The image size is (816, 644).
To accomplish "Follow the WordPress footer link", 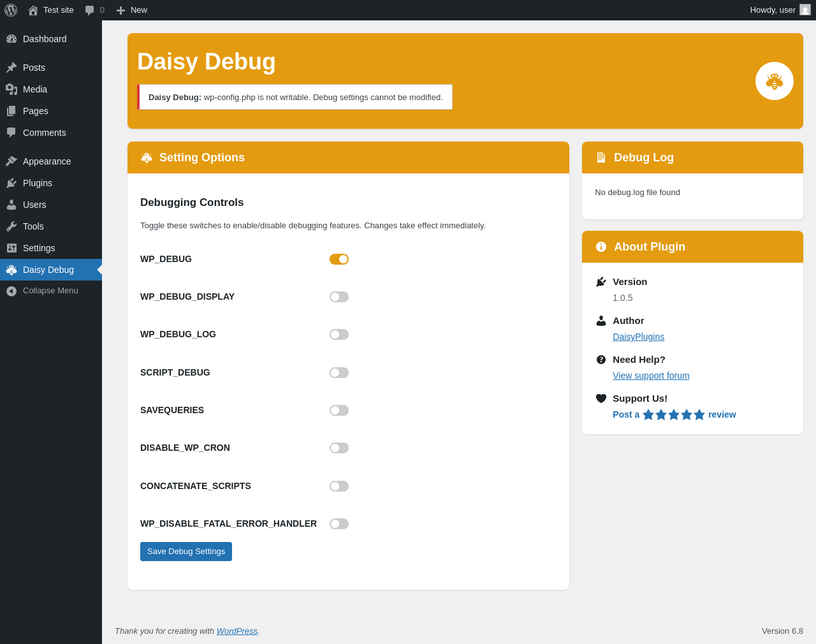I will pyautogui.click(x=237, y=631).
